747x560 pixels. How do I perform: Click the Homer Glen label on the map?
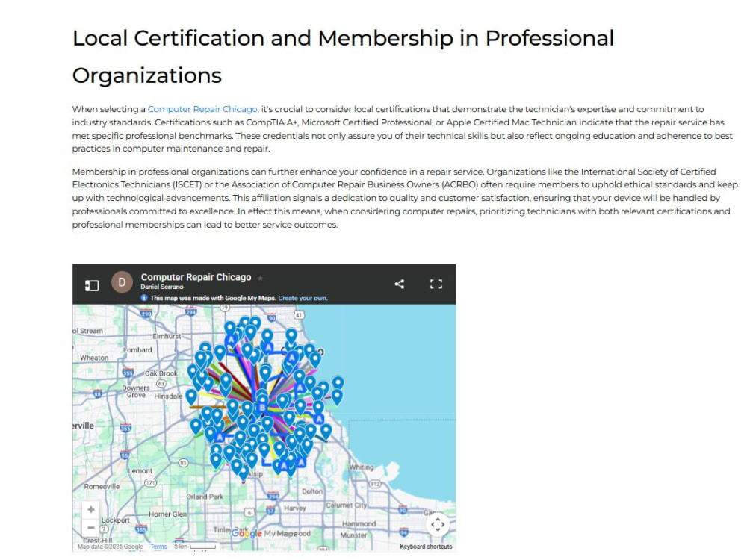[x=167, y=514]
